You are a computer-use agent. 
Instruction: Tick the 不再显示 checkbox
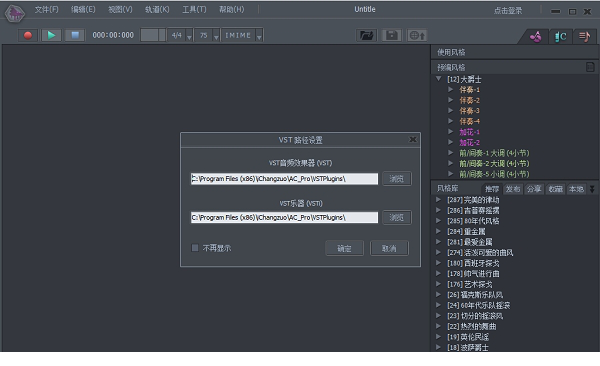[195, 248]
